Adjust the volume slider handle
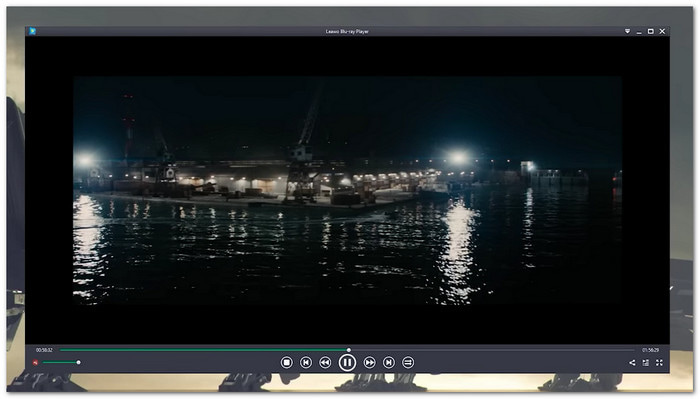The height and width of the screenshot is (399, 700). pyautogui.click(x=79, y=362)
